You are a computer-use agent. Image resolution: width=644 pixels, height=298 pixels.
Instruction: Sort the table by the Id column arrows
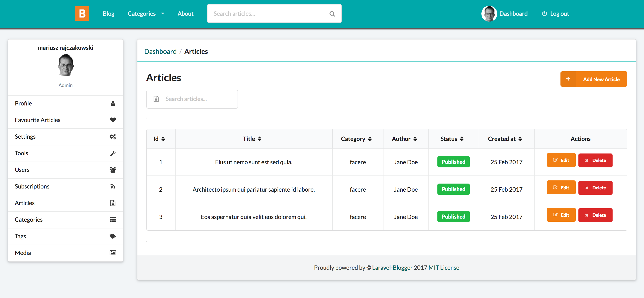pyautogui.click(x=164, y=139)
